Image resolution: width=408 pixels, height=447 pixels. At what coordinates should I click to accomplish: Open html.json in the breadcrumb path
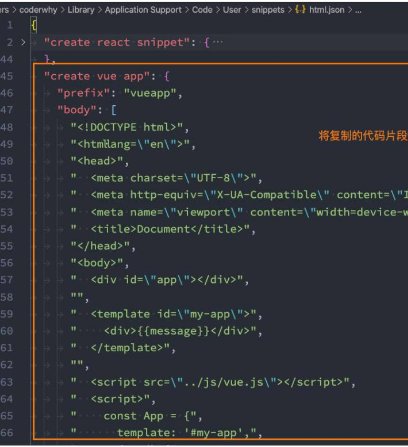326,10
